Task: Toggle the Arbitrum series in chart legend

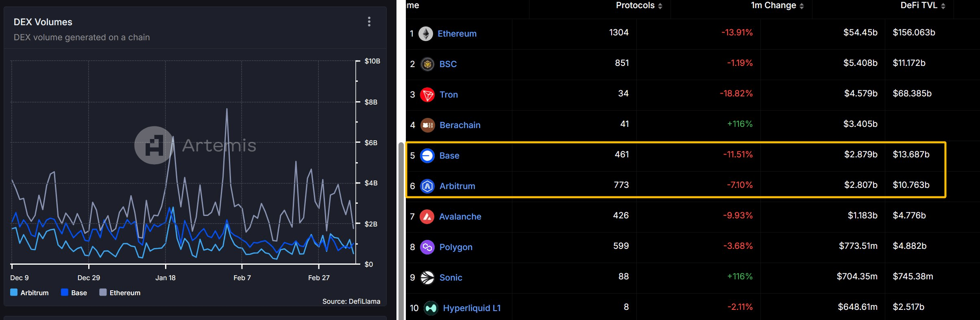Action: pyautogui.click(x=29, y=293)
